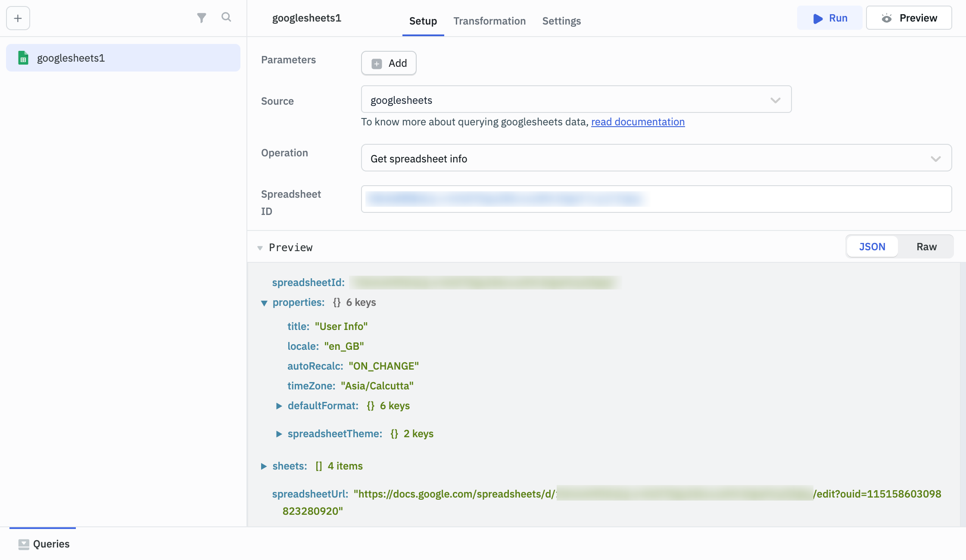Expand the defaultFormat node

[x=279, y=406]
